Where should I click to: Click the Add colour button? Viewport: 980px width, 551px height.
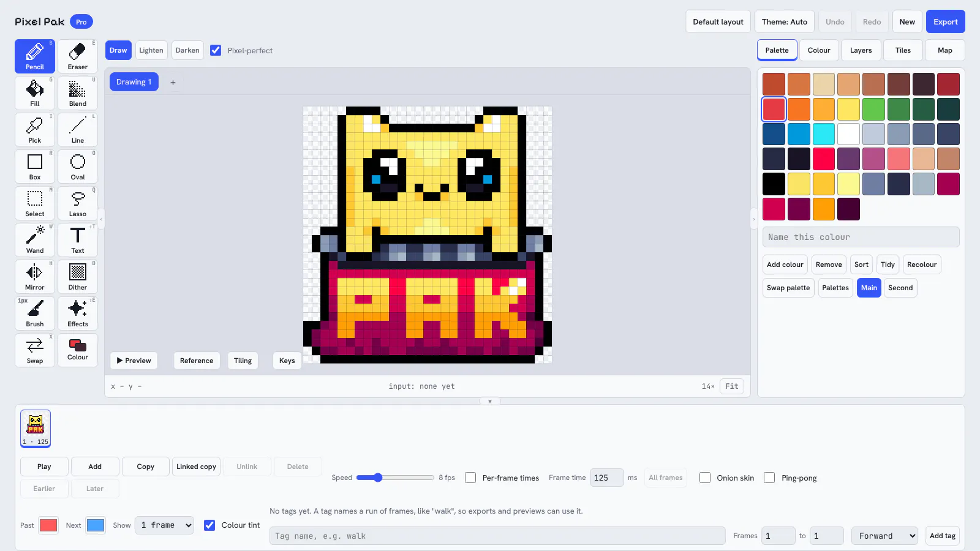point(785,264)
